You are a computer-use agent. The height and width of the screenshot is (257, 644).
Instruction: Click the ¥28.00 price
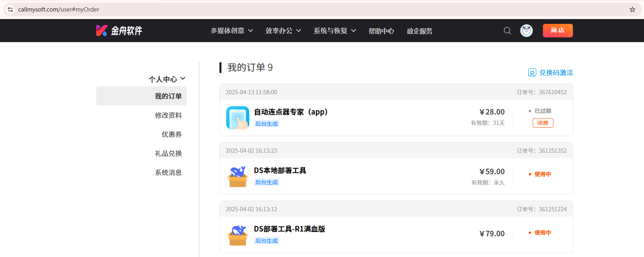point(492,112)
